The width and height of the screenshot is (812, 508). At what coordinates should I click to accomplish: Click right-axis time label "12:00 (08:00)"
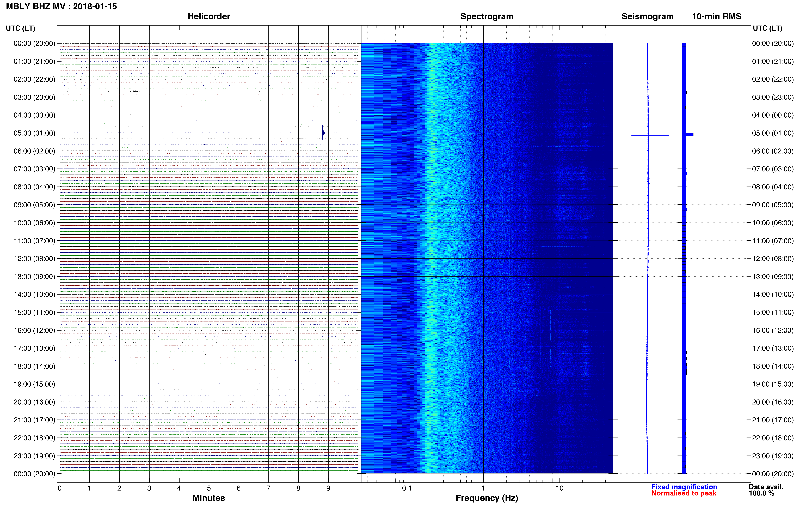773,259
